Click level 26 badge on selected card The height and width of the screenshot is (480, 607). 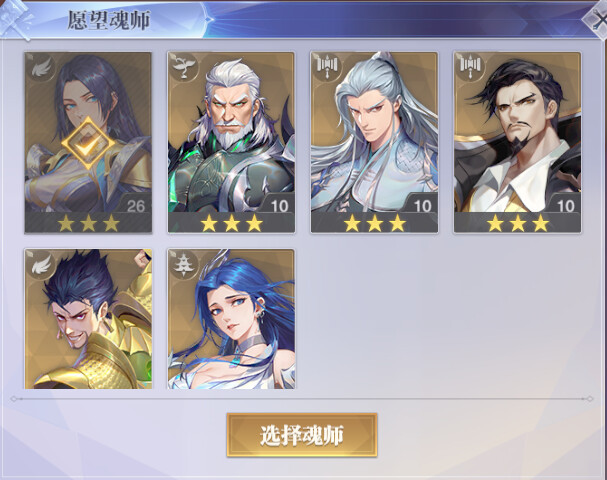click(x=136, y=206)
